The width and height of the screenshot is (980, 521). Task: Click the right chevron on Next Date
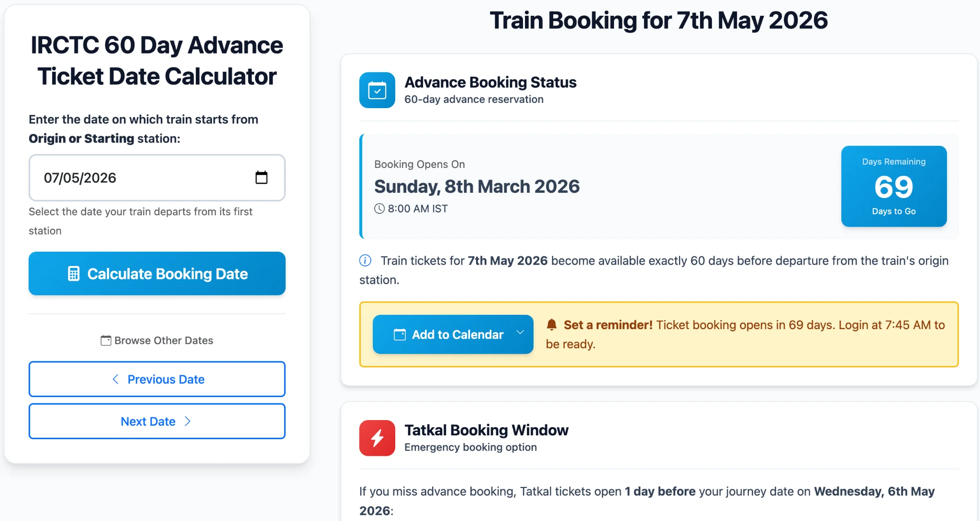click(188, 421)
